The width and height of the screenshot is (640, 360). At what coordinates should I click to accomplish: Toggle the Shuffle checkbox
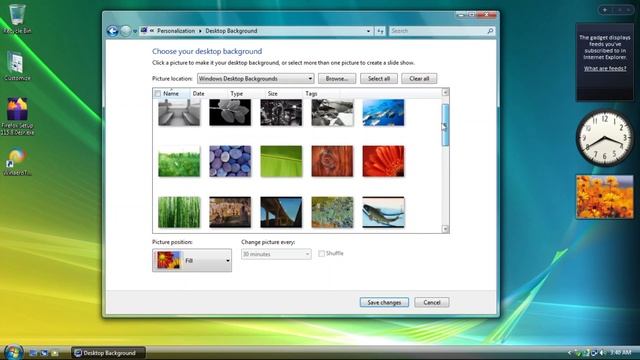click(321, 253)
